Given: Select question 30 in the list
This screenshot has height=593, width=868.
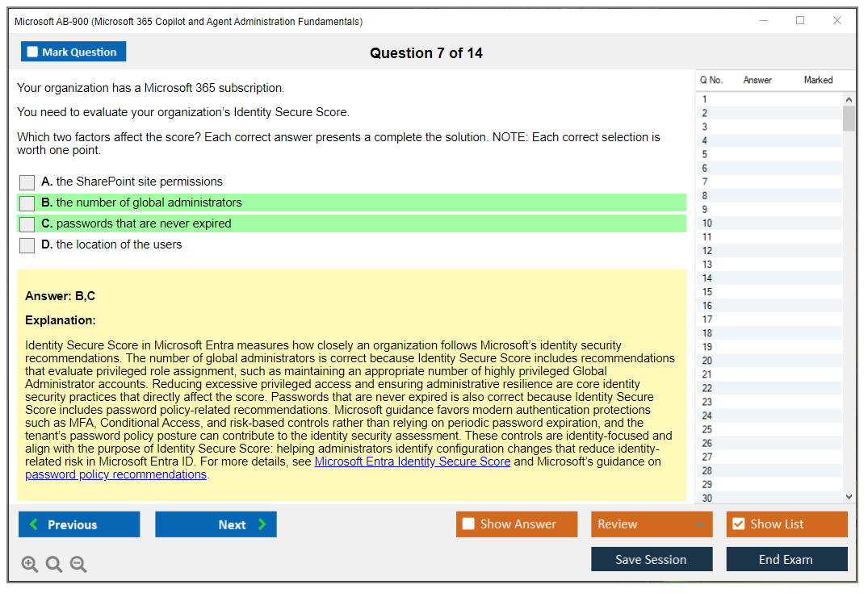Looking at the screenshot, I should pyautogui.click(x=769, y=497).
